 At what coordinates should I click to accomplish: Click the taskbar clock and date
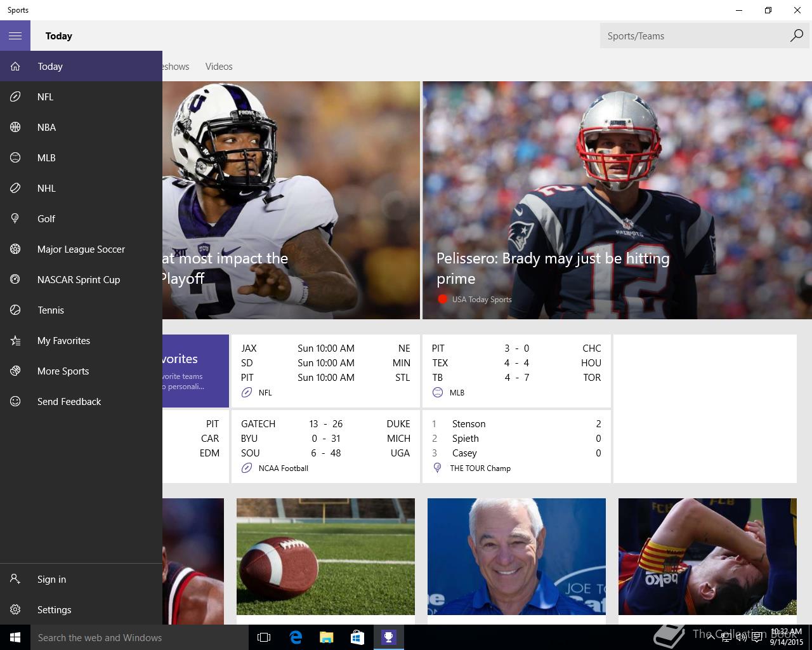[x=787, y=637]
